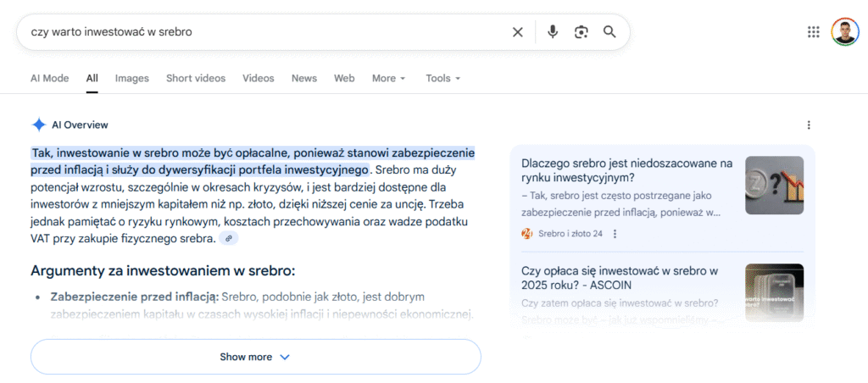Switch to the Images tab
The width and height of the screenshot is (868, 383).
[131, 79]
